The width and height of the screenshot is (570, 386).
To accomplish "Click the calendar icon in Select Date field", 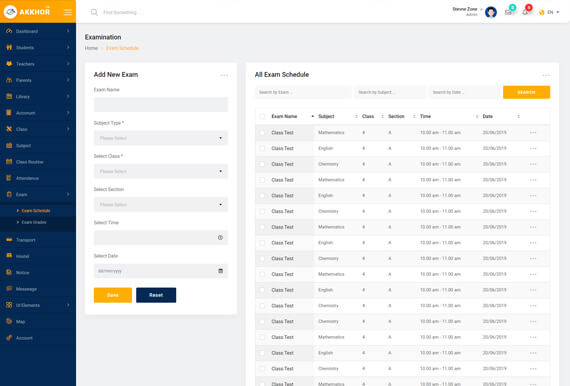I will pyautogui.click(x=220, y=271).
